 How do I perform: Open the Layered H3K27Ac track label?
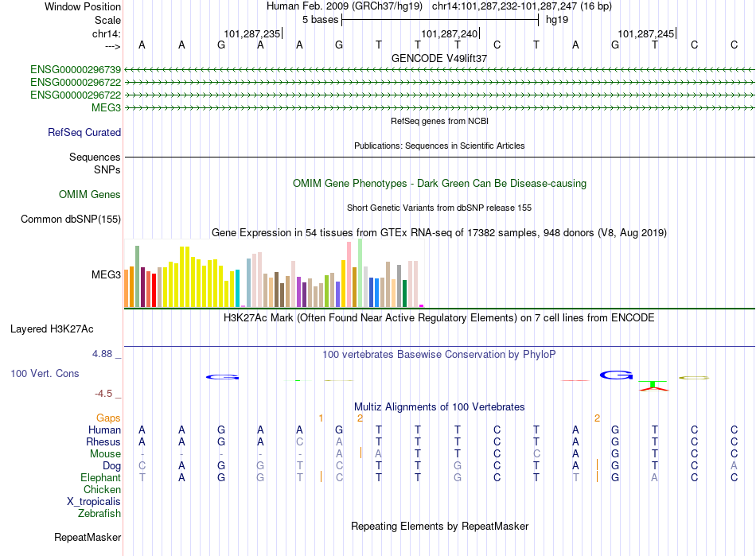(52, 329)
